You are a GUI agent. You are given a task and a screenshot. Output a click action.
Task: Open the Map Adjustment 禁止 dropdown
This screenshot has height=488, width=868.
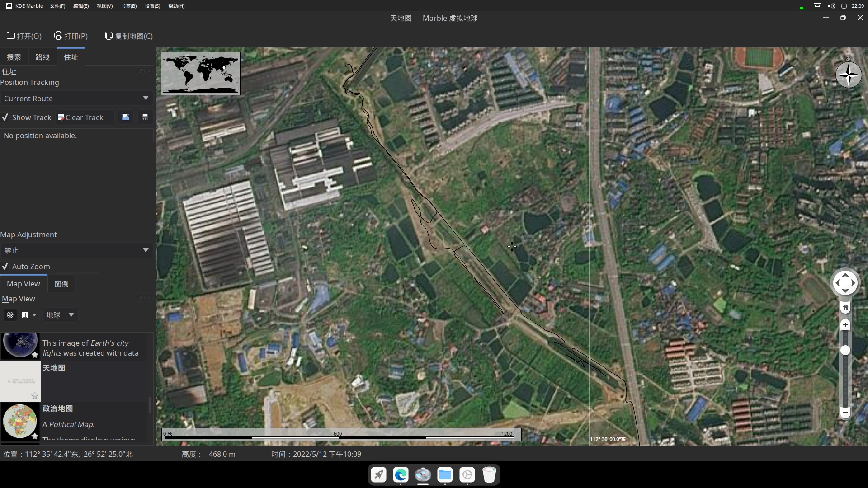[x=76, y=250]
